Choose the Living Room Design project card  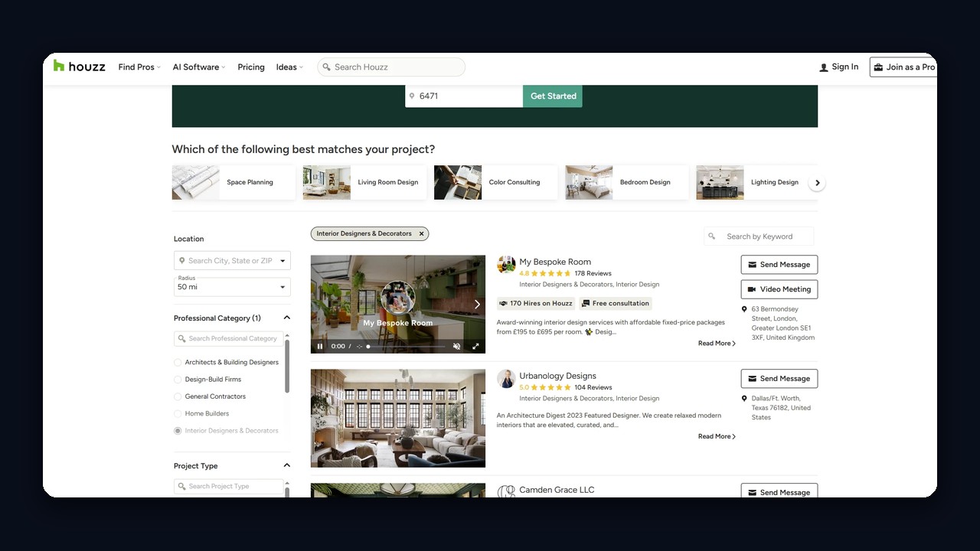tap(364, 182)
